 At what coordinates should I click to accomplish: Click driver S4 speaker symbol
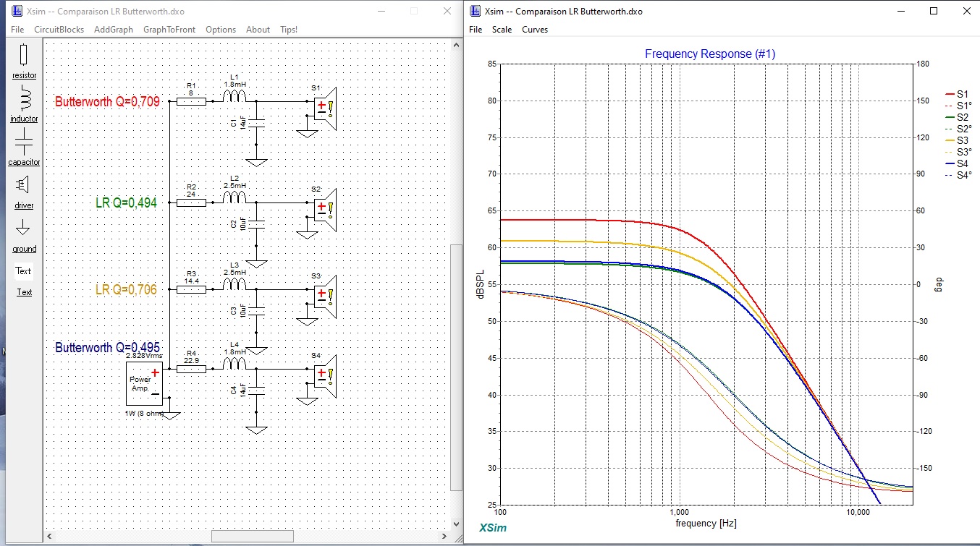tap(325, 376)
